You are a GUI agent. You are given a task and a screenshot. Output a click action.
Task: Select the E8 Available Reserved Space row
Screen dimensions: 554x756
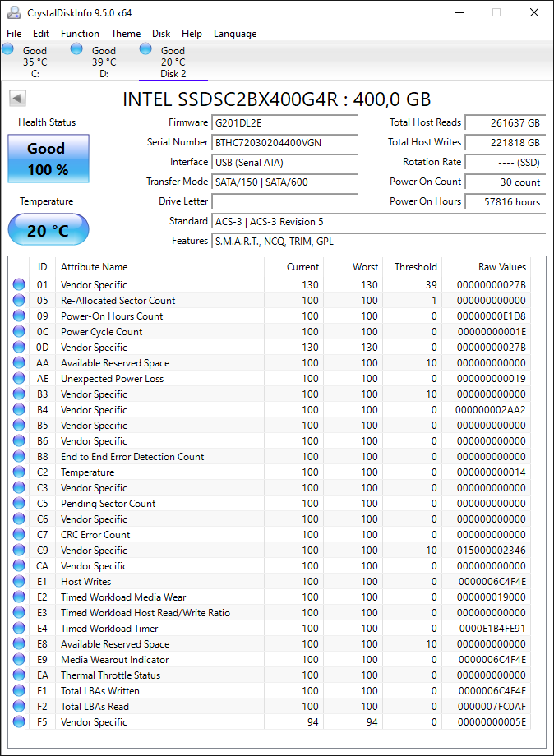tap(270, 643)
